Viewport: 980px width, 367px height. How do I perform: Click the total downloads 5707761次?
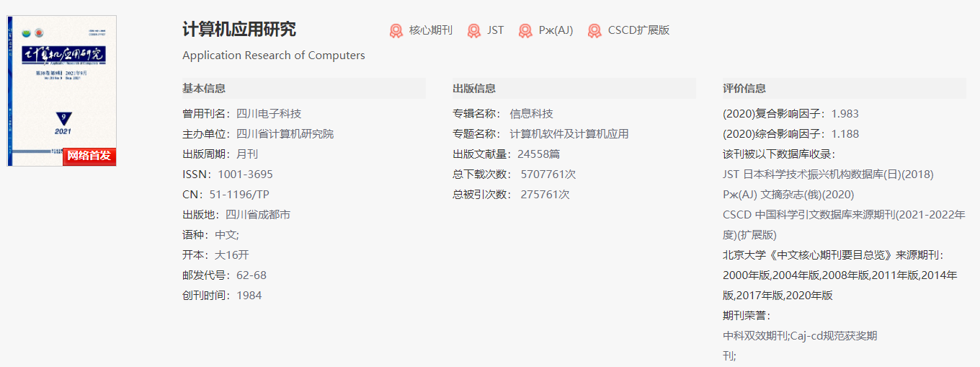tap(548, 174)
